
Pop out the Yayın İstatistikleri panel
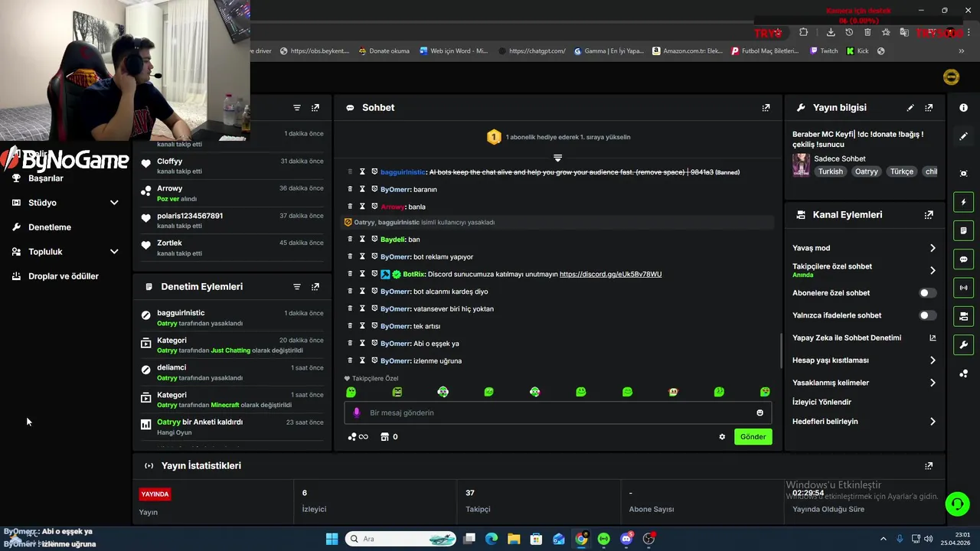coord(929,465)
